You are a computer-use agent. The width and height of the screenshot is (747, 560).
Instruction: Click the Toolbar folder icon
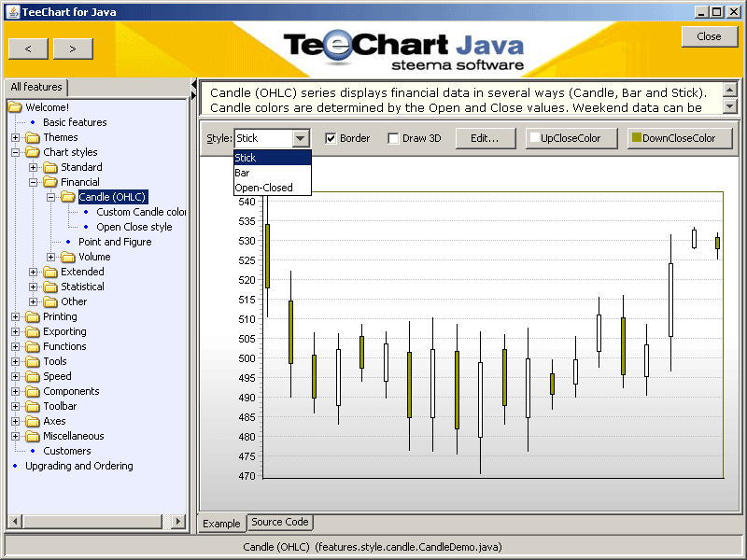[x=33, y=406]
